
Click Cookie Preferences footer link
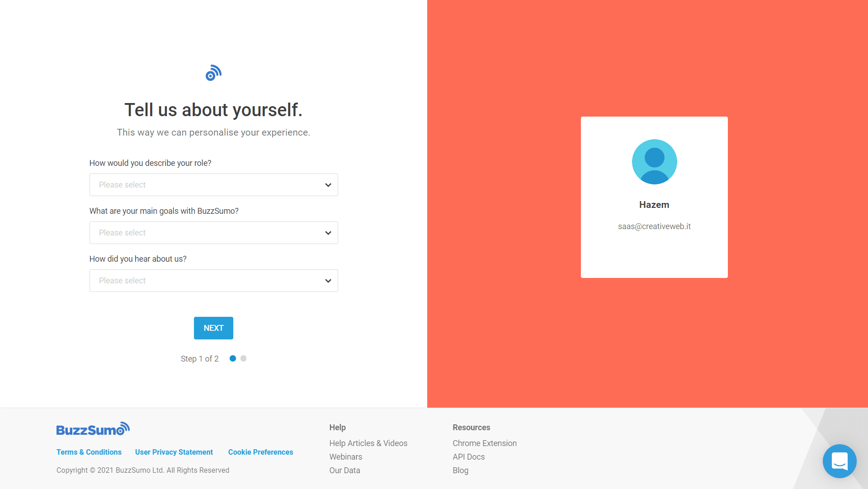260,451
